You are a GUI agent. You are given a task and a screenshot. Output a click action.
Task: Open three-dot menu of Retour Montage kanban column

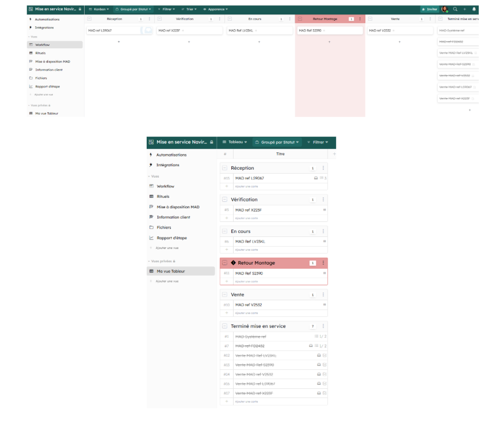360,19
